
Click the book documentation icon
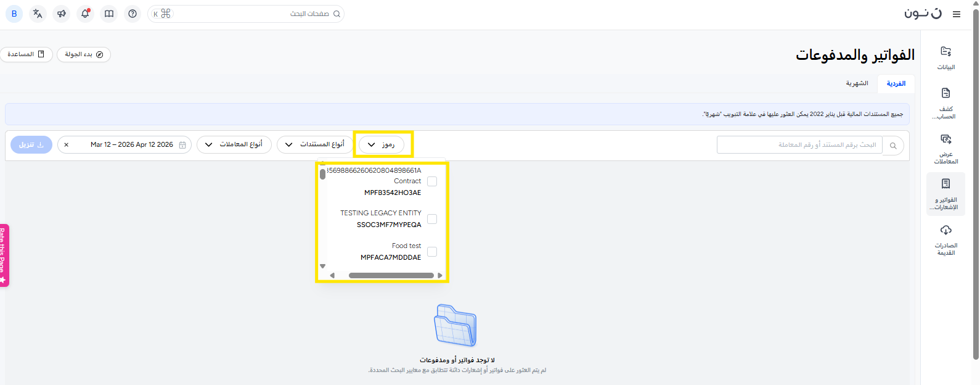tap(109, 14)
